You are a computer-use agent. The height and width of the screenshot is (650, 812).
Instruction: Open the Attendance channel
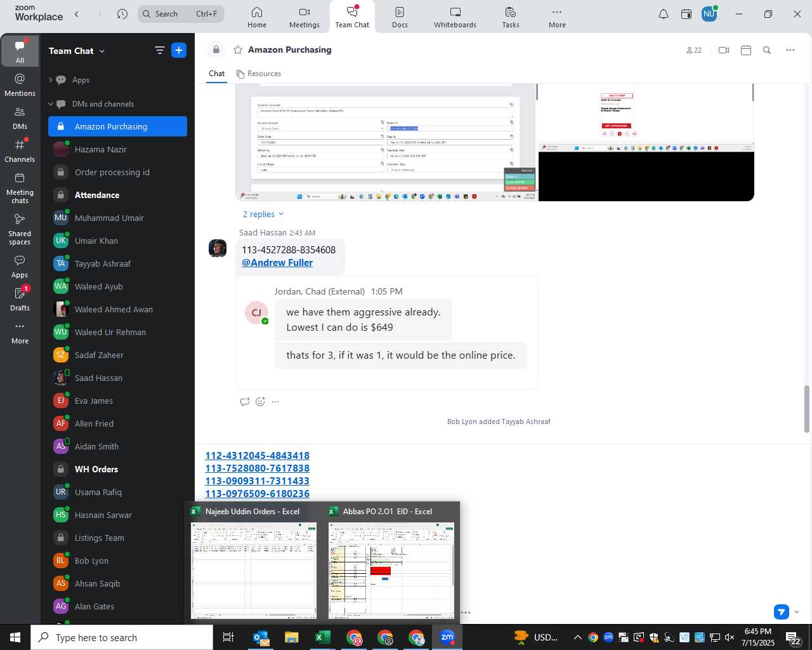[x=117, y=195]
